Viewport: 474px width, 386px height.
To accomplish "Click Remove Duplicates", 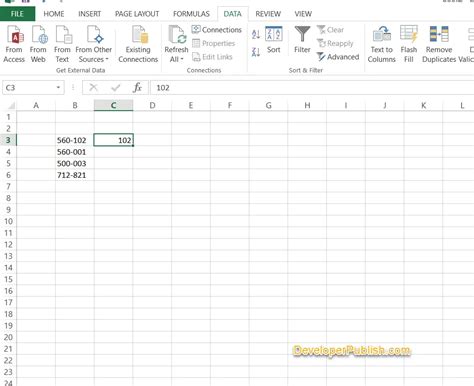I will (x=439, y=44).
